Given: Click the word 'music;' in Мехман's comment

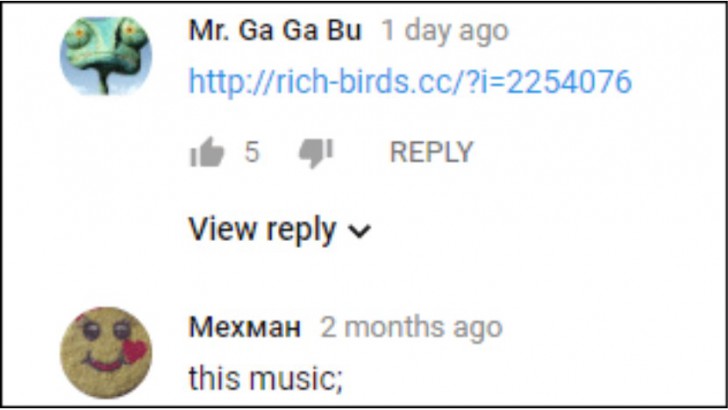Looking at the screenshot, I should pyautogui.click(x=296, y=378).
